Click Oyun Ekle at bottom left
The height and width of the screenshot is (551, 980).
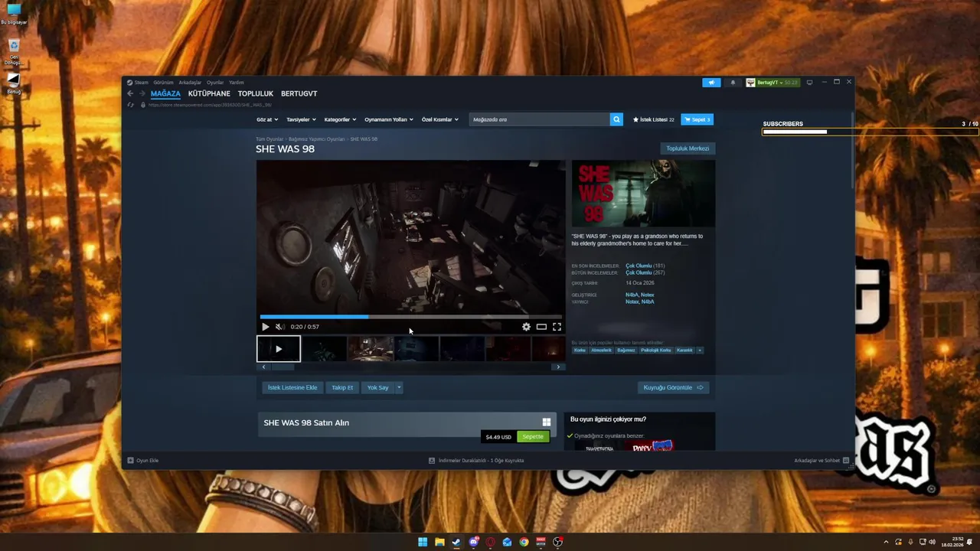click(143, 461)
